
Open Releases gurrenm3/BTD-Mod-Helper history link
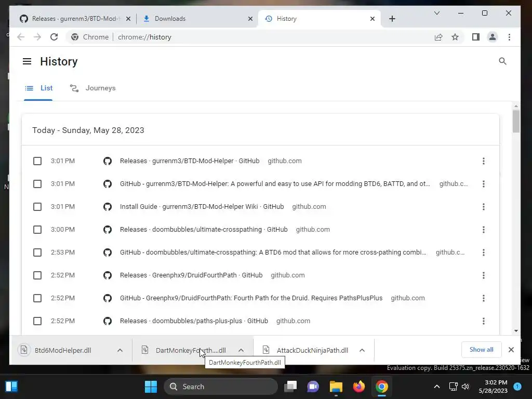(x=189, y=161)
